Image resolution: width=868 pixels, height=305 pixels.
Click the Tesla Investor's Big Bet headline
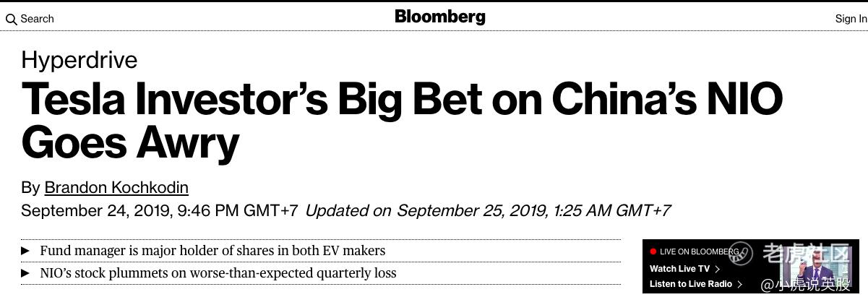[402, 121]
